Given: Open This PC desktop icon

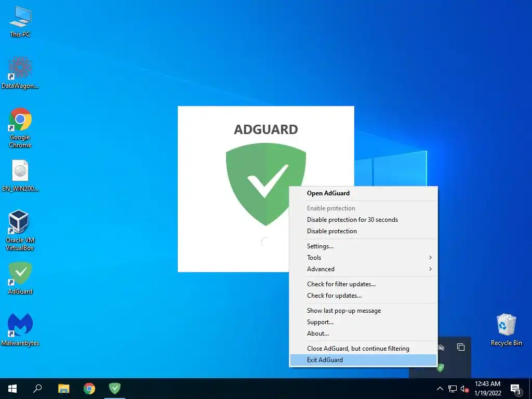Looking at the screenshot, I should pos(20,21).
